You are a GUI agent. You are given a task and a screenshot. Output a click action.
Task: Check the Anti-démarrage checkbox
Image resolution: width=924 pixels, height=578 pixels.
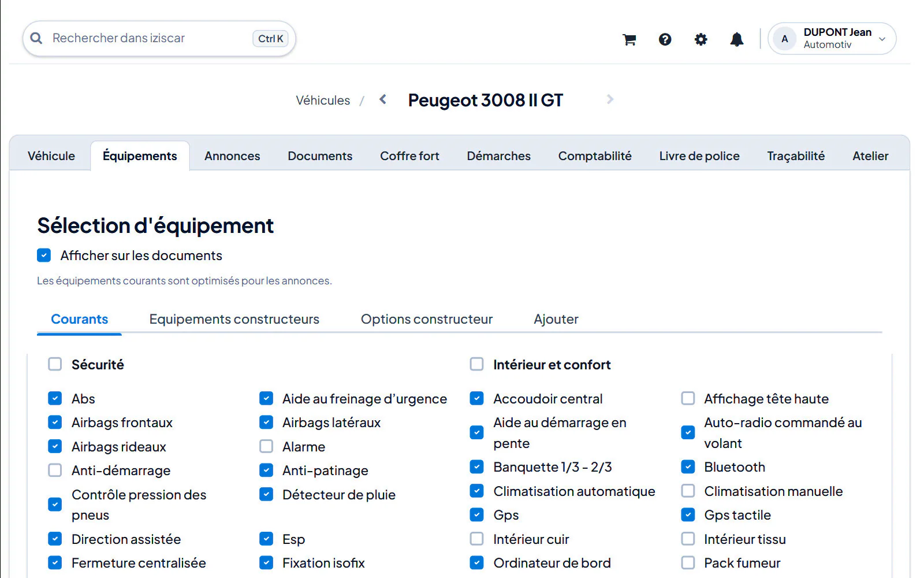click(55, 470)
